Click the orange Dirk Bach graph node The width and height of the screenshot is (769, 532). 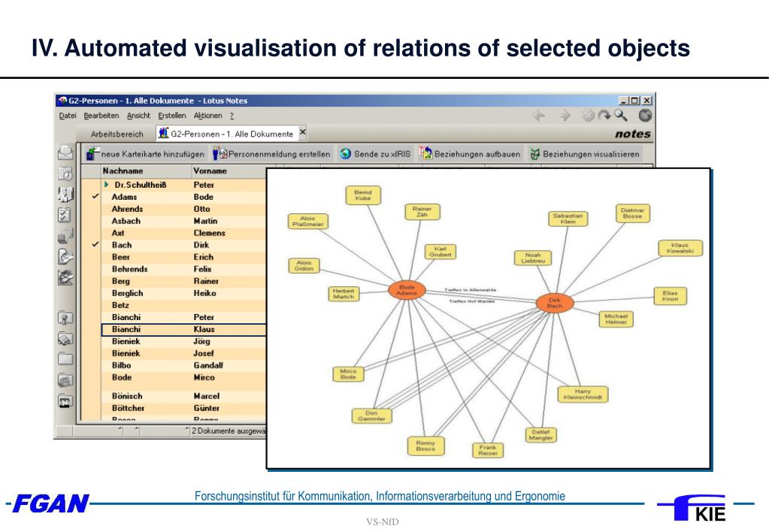pyautogui.click(x=554, y=303)
